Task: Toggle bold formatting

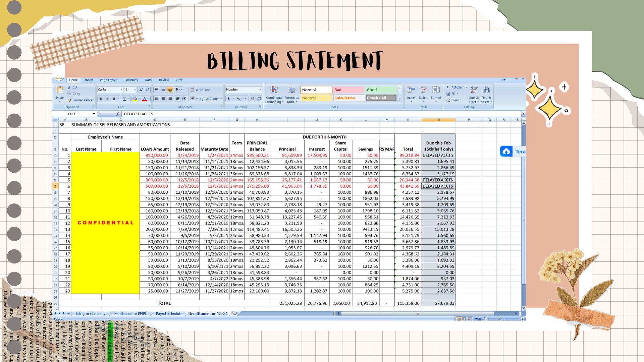Action: click(x=100, y=99)
